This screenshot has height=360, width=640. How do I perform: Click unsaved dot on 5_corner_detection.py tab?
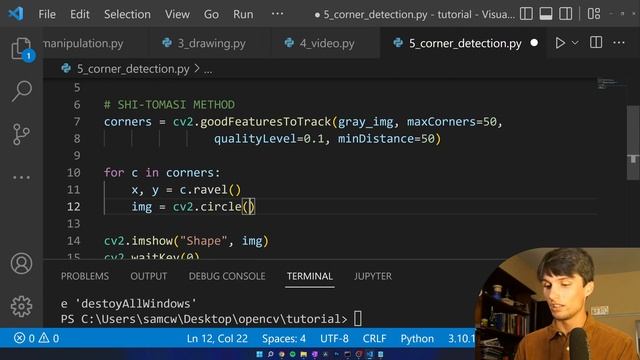coord(534,43)
